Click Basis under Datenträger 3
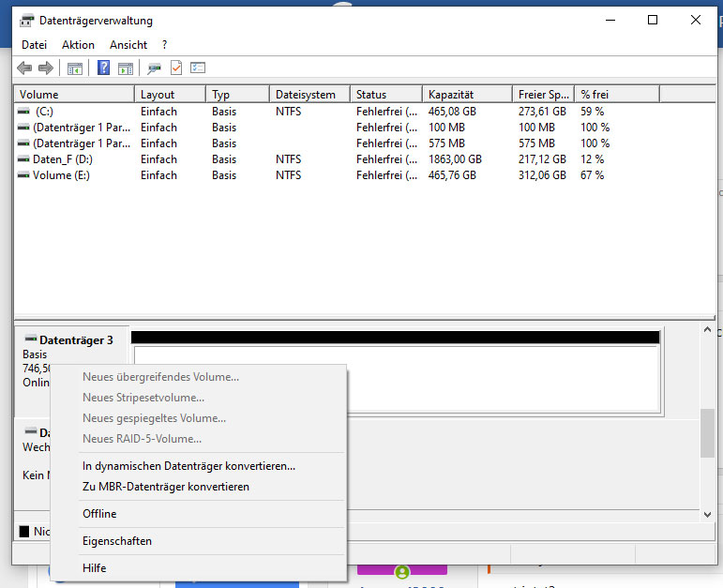Image resolution: width=723 pixels, height=588 pixels. [35, 354]
